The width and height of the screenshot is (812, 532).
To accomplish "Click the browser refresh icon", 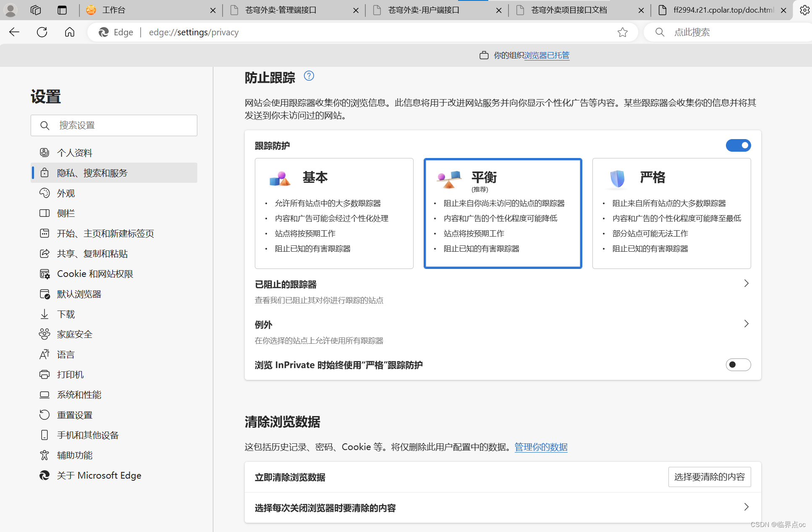I will click(x=42, y=32).
